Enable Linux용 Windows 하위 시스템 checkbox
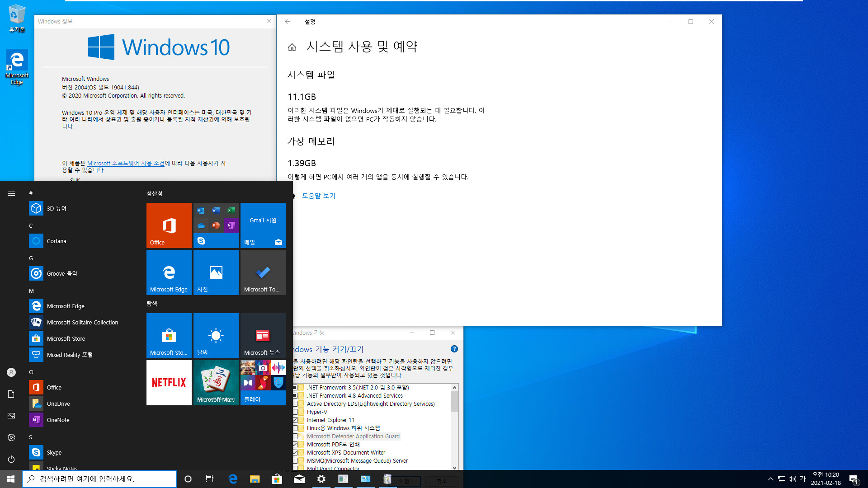Screen dimensions: 868x488 click(295, 428)
